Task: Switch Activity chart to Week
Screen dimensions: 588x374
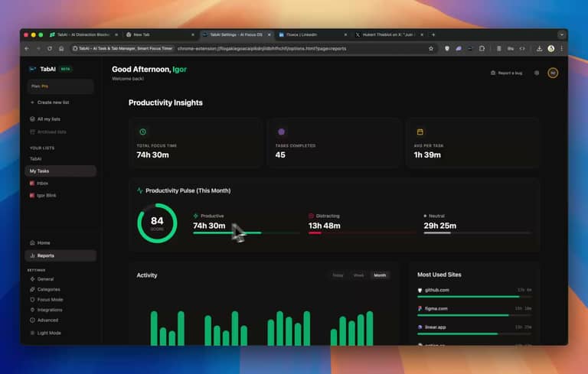Action: coord(358,275)
